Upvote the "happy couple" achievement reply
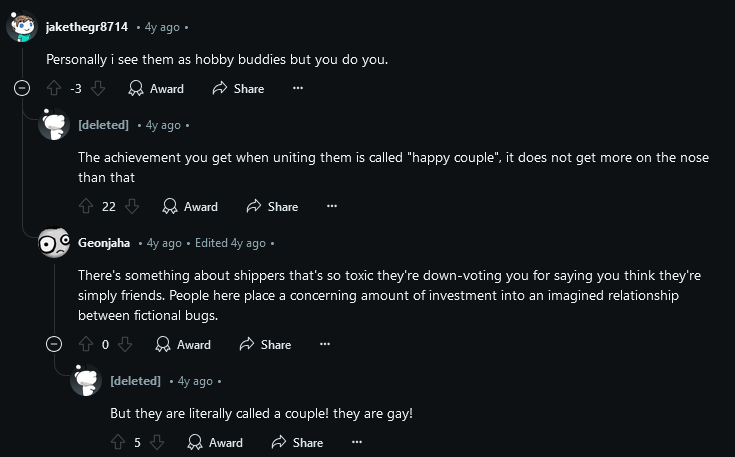The image size is (735, 457). point(86,207)
